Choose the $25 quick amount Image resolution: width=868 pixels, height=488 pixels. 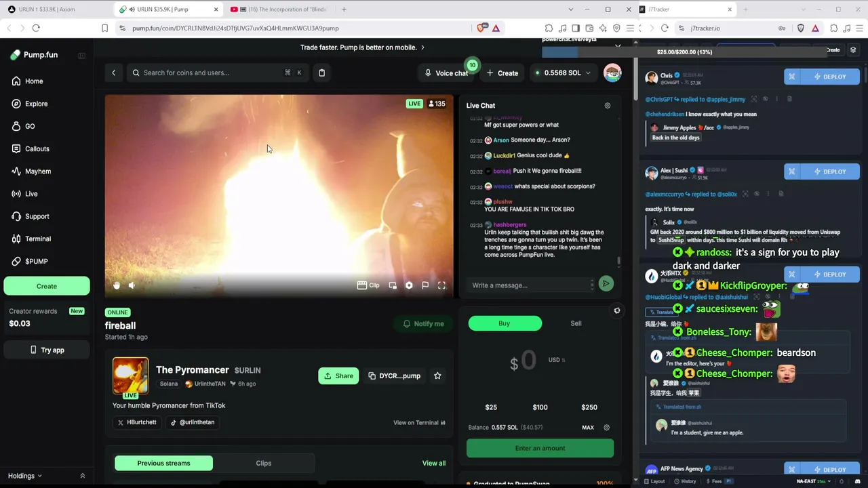pos(491,407)
